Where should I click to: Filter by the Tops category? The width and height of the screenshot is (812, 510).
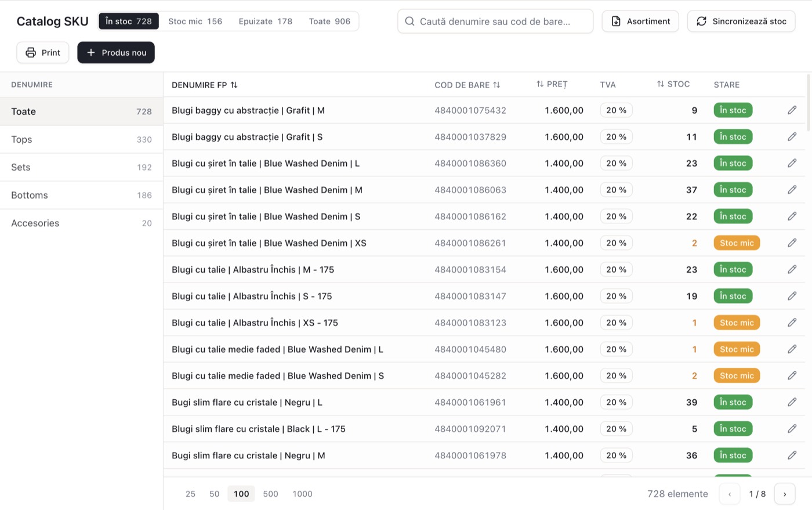click(x=81, y=139)
